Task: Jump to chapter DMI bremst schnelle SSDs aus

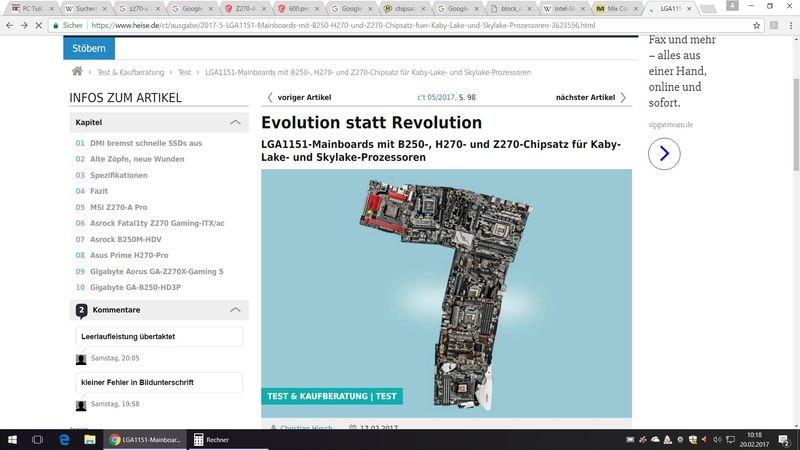Action: 146,143
